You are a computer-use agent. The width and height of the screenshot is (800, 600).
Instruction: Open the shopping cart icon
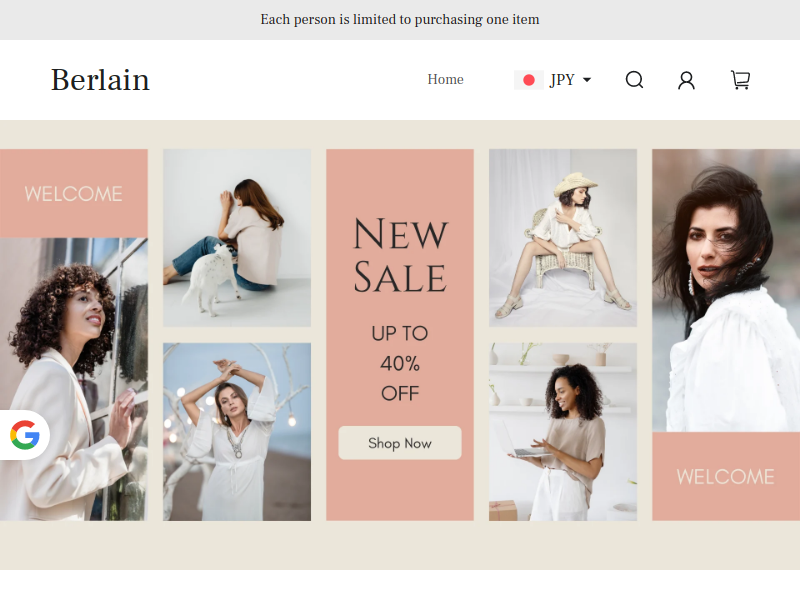[x=740, y=80]
